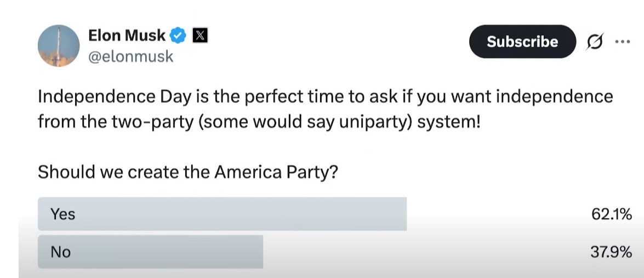The width and height of the screenshot is (644, 278).
Task: Click the 62.1% poll percentage
Action: click(x=611, y=214)
